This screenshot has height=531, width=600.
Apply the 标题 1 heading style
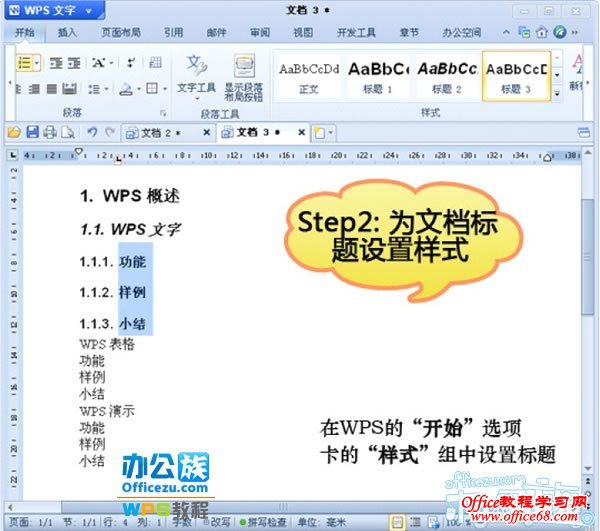tap(378, 78)
